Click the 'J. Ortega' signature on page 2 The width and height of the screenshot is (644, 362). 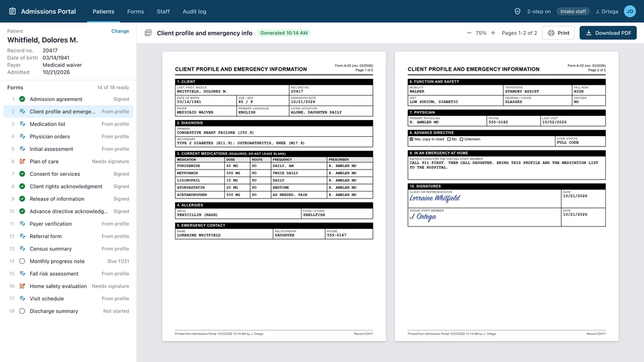[x=423, y=217]
